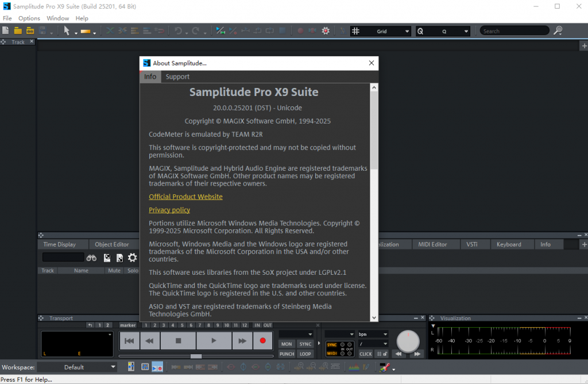The height and width of the screenshot is (384, 588).
Task: Switch to the MIDI Editor tab
Action: 432,244
